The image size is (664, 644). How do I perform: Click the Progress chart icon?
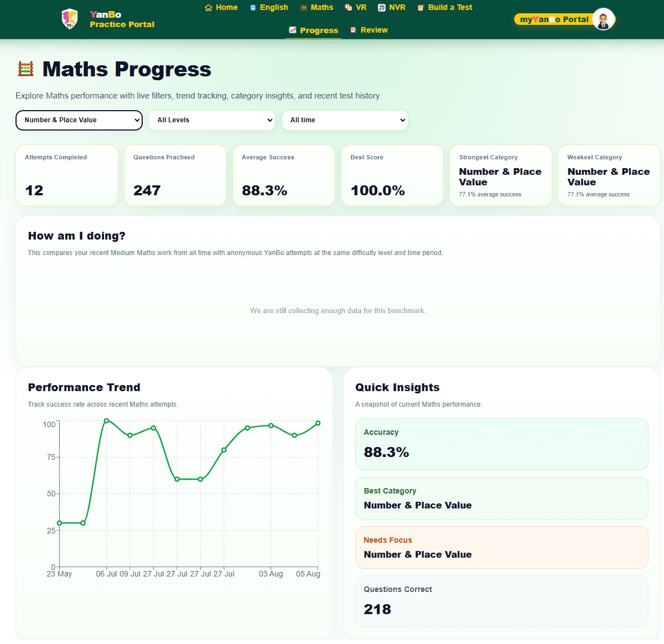point(293,30)
